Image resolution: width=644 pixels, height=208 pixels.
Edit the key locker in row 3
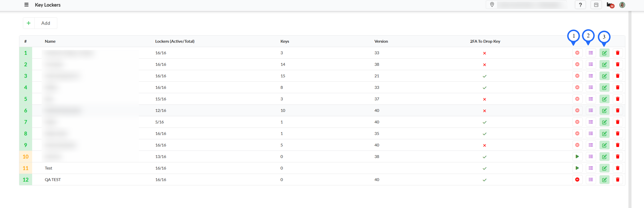[604, 76]
